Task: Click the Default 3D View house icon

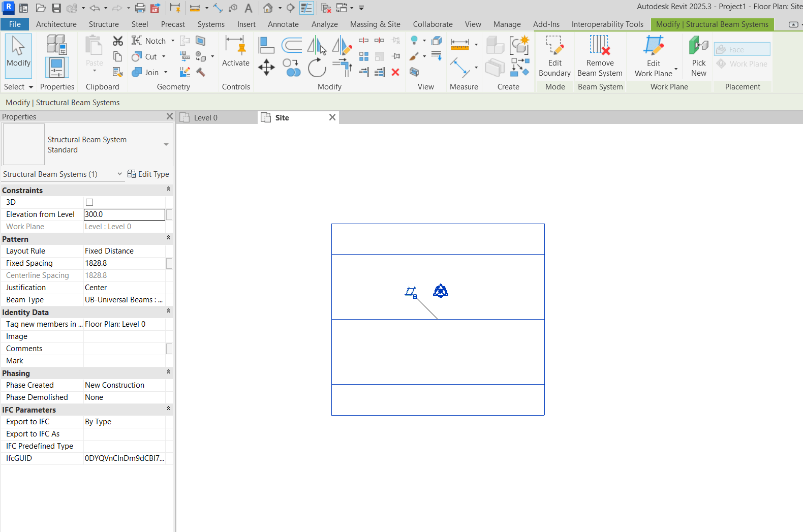Action: coord(268,8)
